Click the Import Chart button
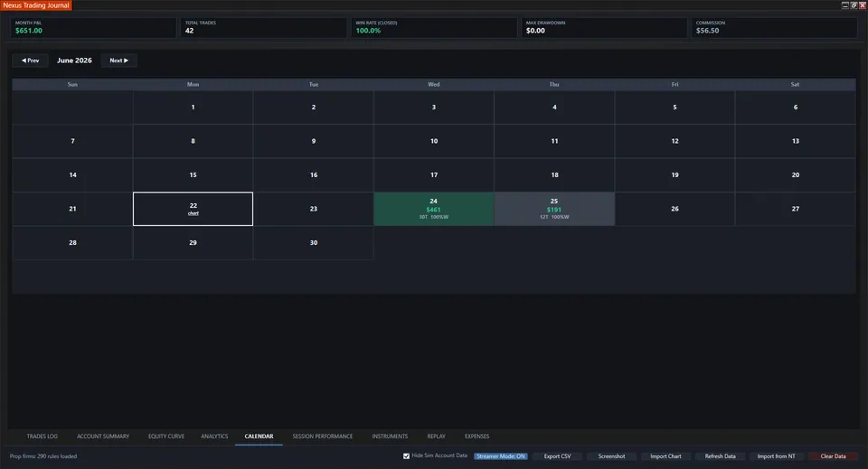The height and width of the screenshot is (469, 868). (x=665, y=456)
